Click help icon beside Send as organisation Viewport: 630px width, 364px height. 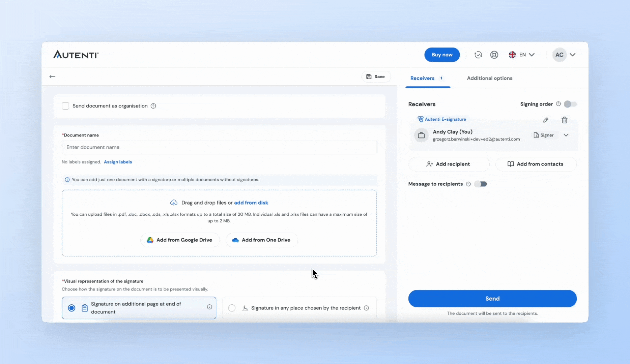[153, 106]
